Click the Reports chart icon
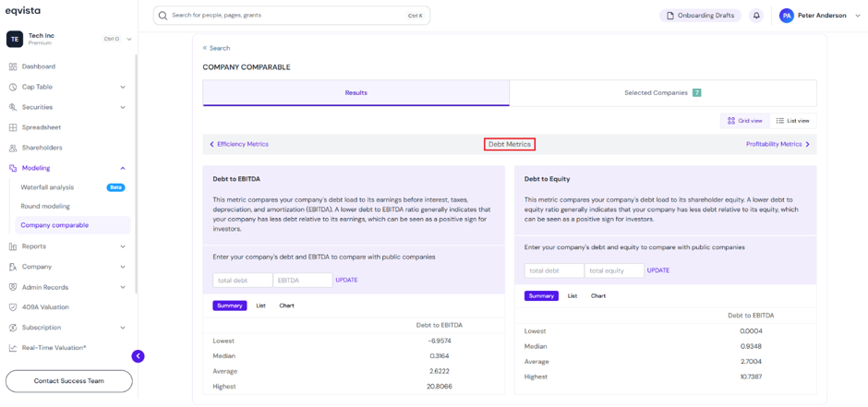Screen dimensions: 868x407 pos(13,246)
